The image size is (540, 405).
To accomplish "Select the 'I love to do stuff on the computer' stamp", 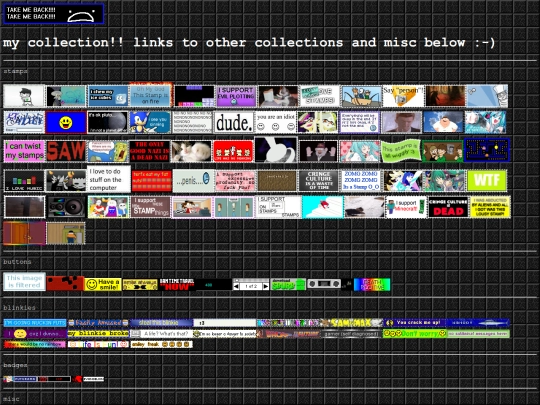I will coord(108,179).
